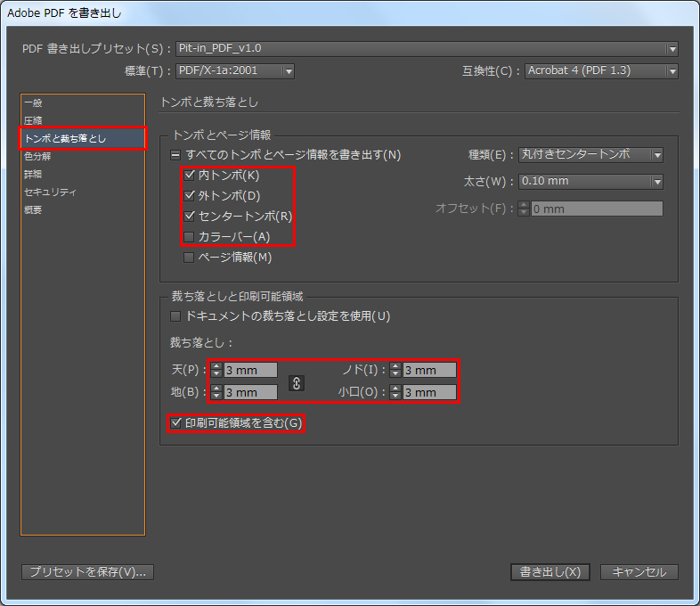Expand the 互換性 Acrobat 4 dropdown
This screenshot has width=700, height=606.
point(600,71)
